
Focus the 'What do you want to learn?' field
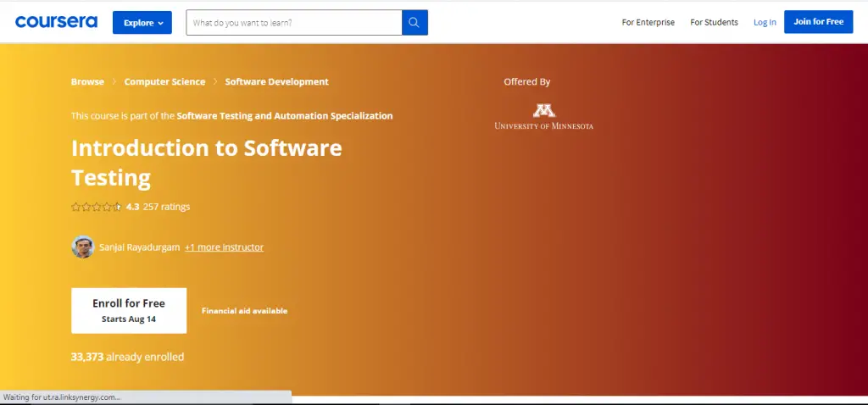point(293,23)
